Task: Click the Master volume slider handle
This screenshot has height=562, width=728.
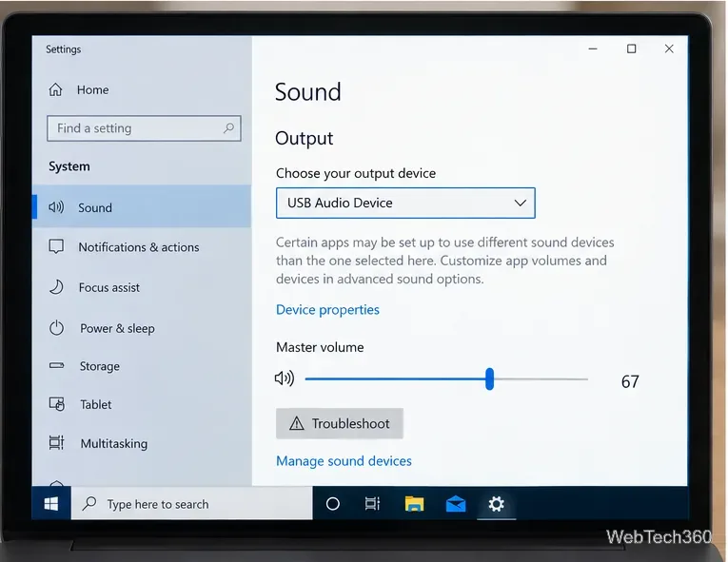Action: click(x=489, y=379)
